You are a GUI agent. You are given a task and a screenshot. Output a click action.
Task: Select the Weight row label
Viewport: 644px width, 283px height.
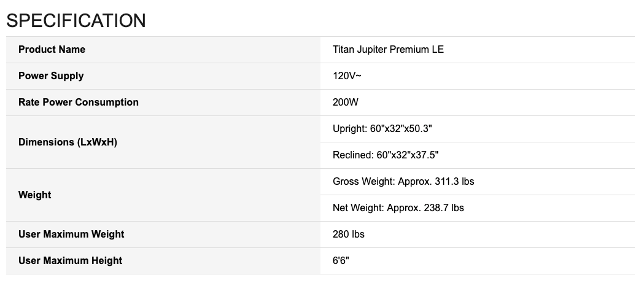[35, 195]
